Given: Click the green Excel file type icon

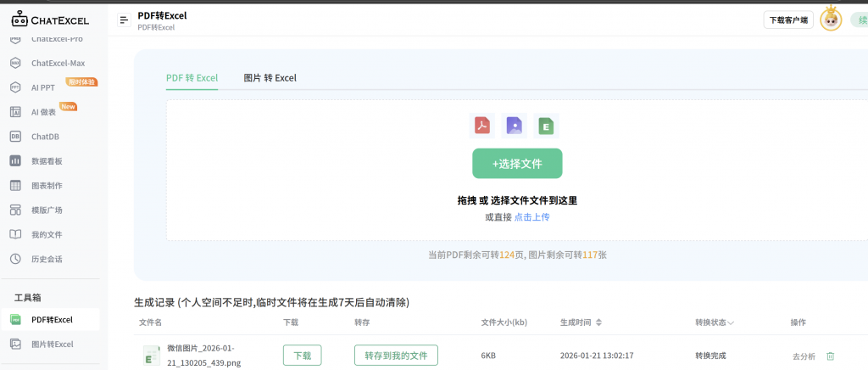Looking at the screenshot, I should [547, 126].
